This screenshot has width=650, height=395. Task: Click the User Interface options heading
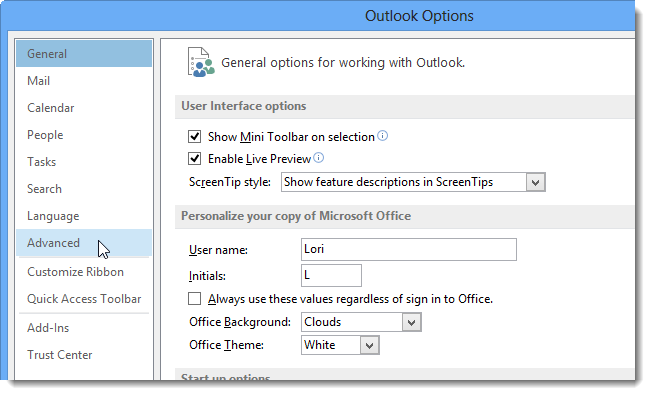[x=244, y=106]
